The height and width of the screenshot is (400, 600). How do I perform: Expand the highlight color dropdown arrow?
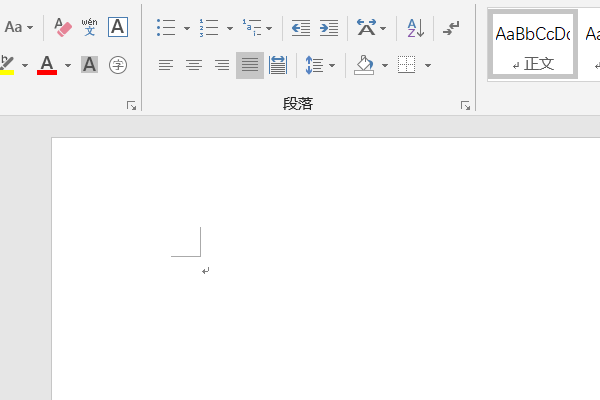point(25,65)
